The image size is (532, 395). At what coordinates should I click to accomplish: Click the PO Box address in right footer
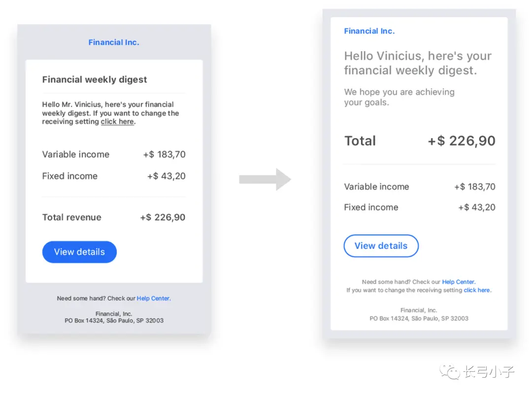(x=419, y=319)
